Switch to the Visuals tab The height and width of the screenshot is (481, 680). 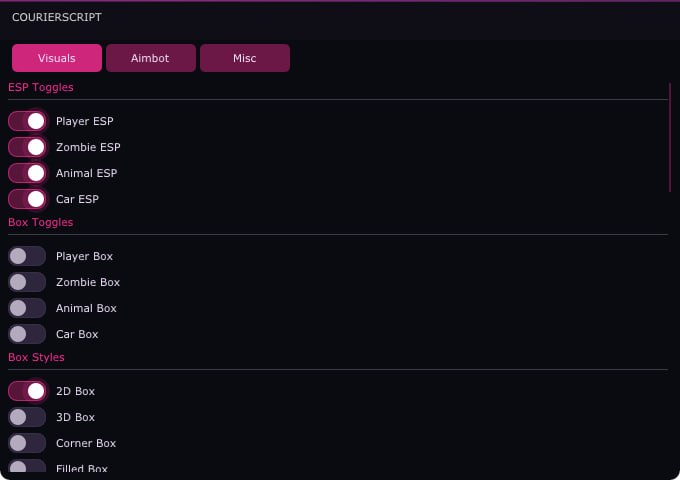tap(57, 58)
